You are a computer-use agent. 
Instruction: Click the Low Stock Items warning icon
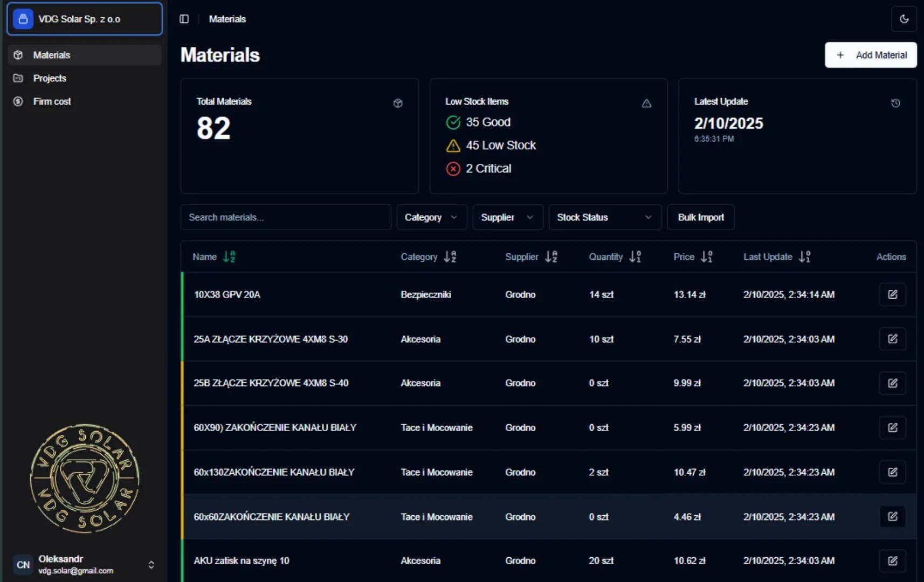coord(647,103)
